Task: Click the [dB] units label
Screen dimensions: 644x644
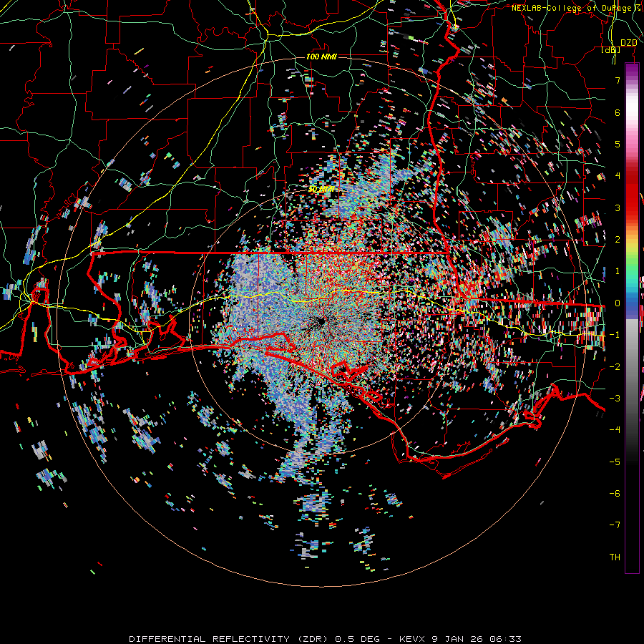Action: (x=611, y=49)
